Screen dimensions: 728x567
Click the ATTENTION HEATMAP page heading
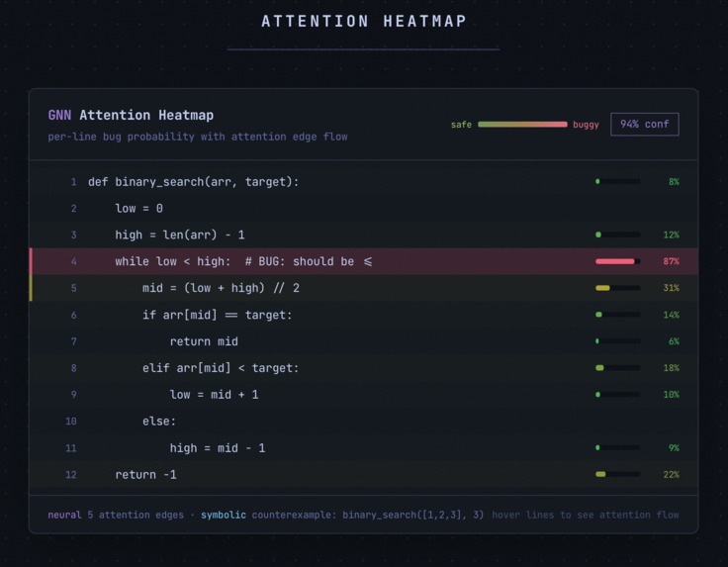click(x=364, y=21)
